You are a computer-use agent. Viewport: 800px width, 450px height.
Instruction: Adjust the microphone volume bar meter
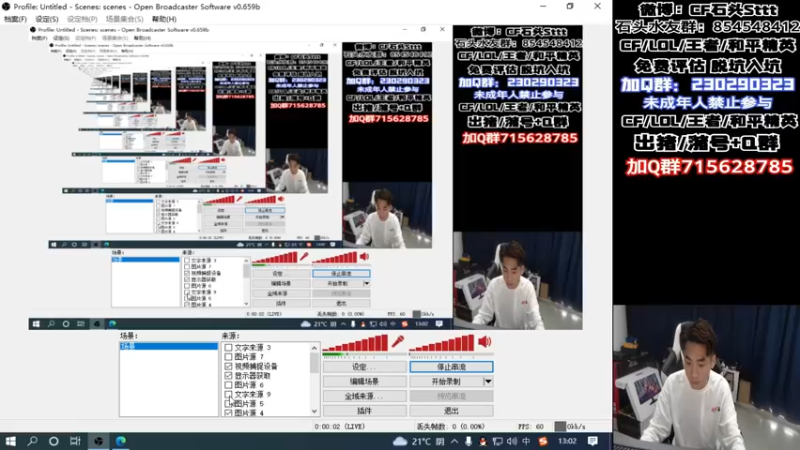(x=355, y=343)
